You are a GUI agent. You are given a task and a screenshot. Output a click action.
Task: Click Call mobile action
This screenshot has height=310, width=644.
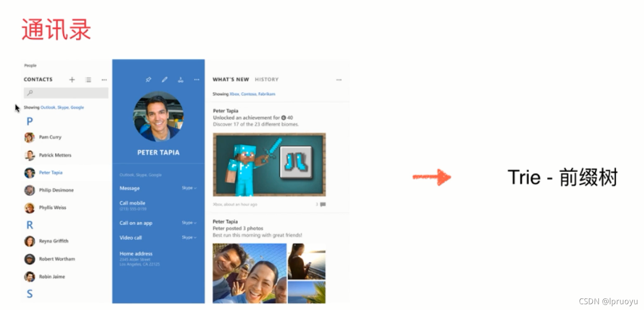[133, 203]
